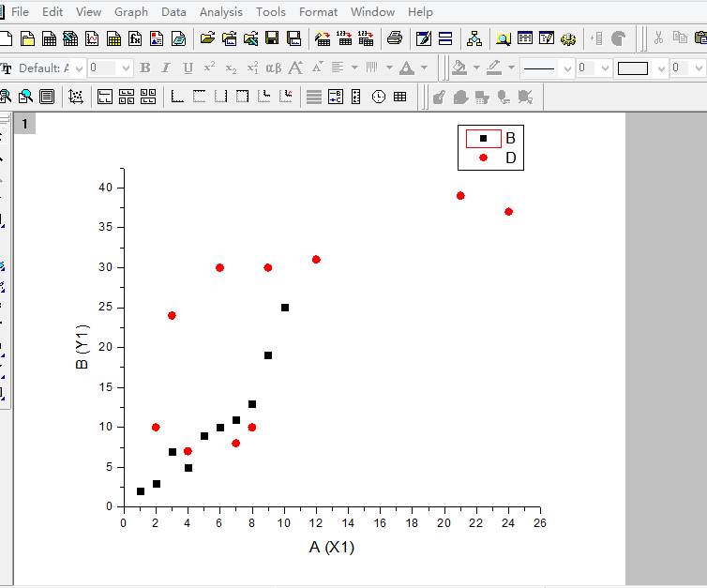Click the Code Builder gear icon
The width and height of the screenshot is (707, 588).
coord(568,38)
